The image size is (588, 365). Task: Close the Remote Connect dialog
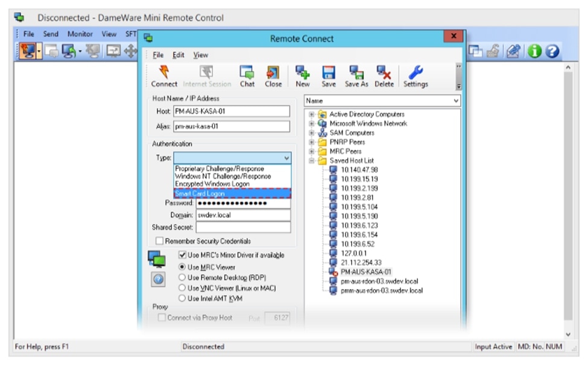454,36
